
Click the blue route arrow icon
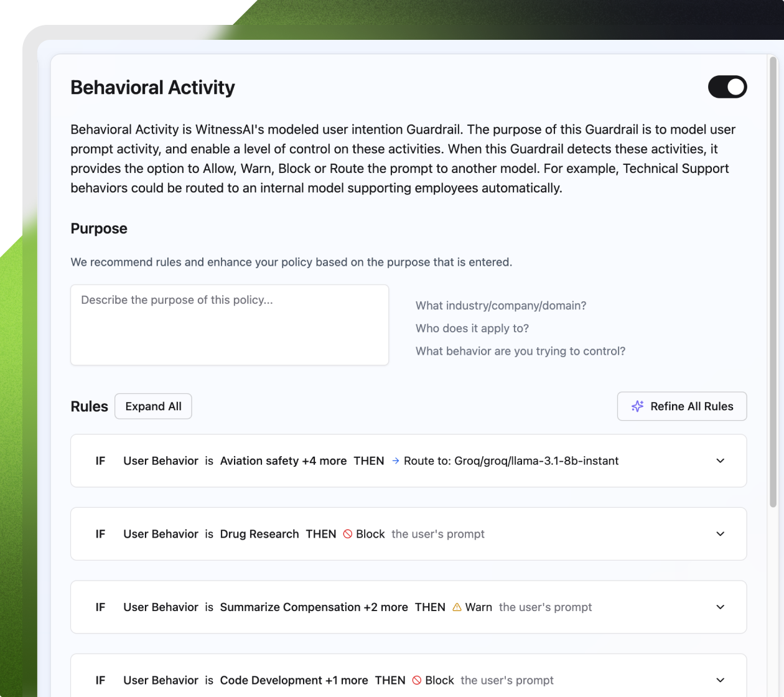click(396, 461)
